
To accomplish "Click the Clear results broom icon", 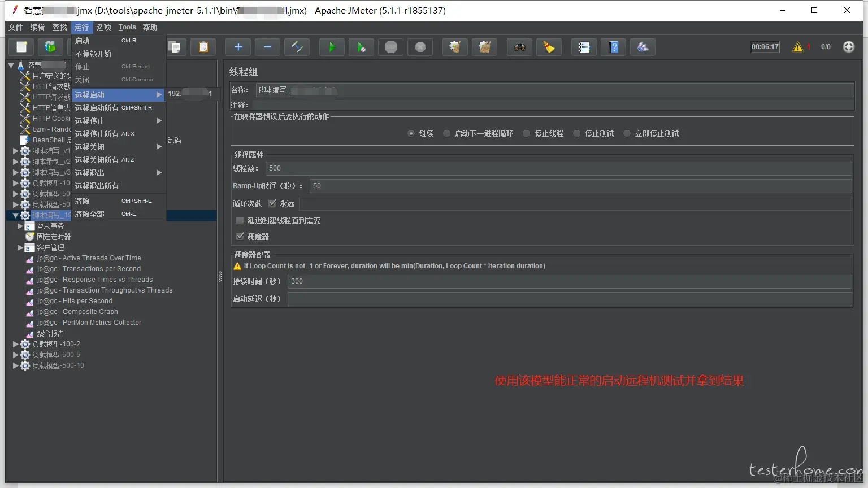I will 455,47.
